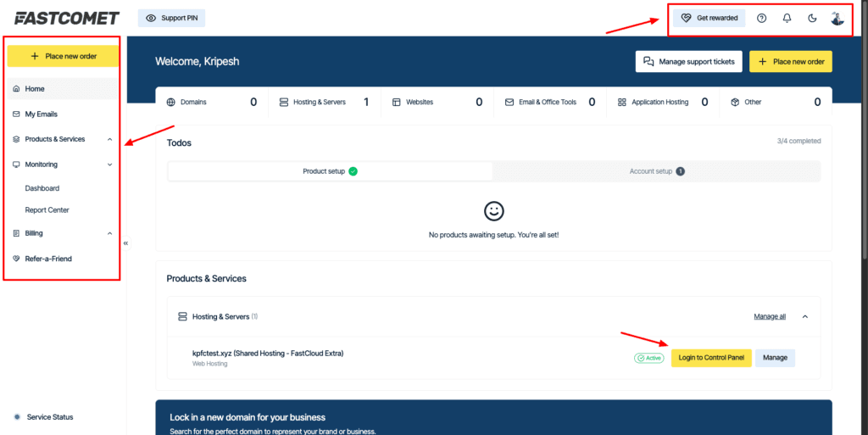Collapse the Monitoring chevron
The width and height of the screenshot is (868, 435).
[109, 165]
